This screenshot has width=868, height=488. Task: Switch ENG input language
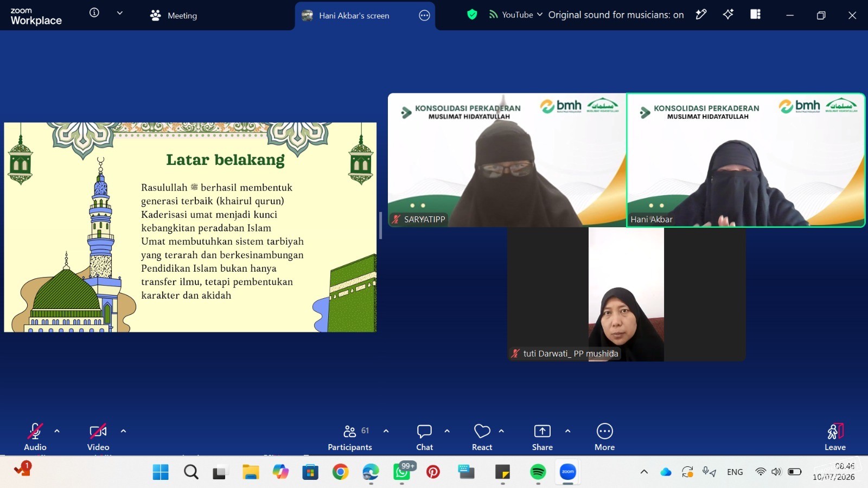(735, 472)
